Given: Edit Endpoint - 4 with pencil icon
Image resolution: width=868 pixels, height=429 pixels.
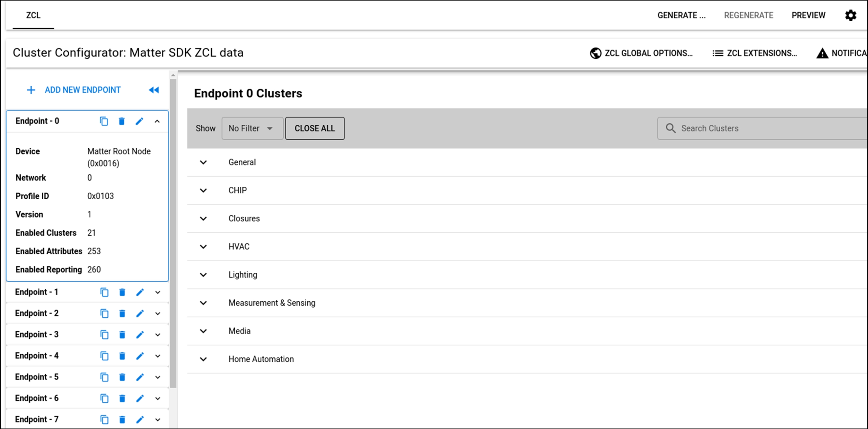Looking at the screenshot, I should pyautogui.click(x=140, y=356).
